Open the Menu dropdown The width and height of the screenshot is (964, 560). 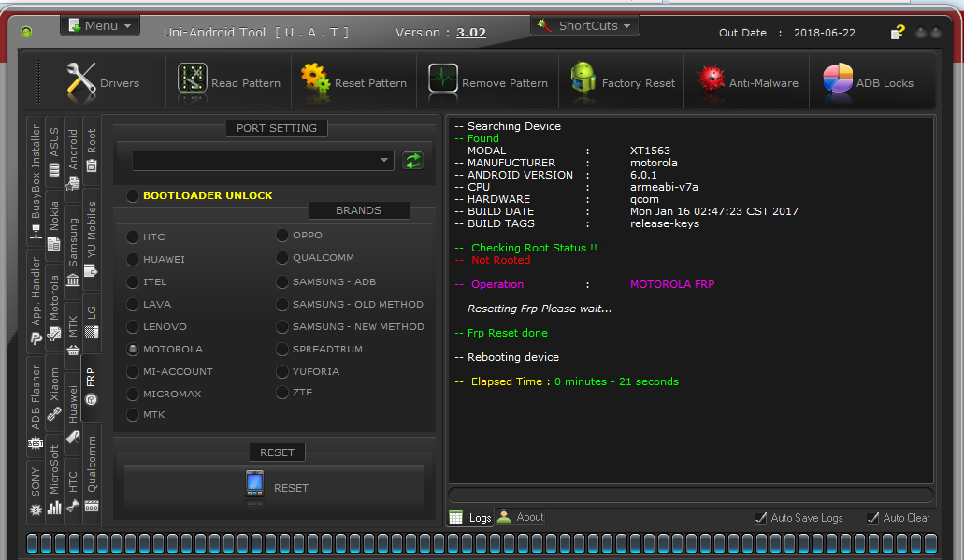(100, 26)
